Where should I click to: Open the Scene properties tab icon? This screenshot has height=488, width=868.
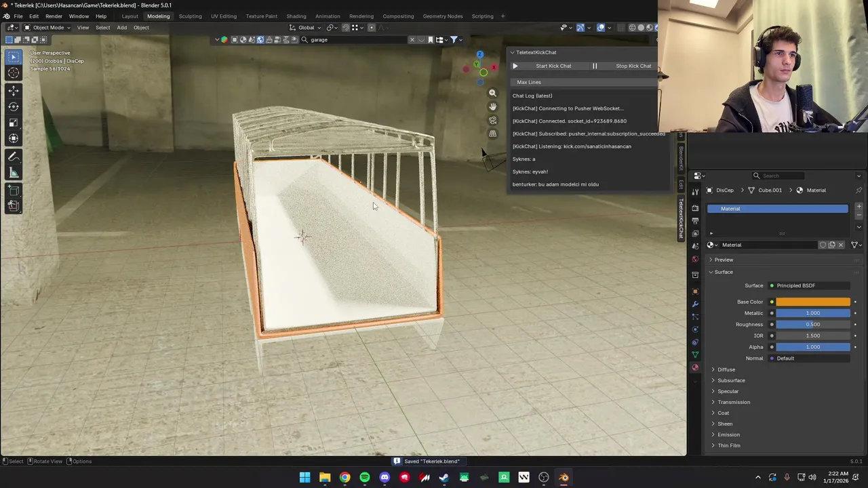695,246
